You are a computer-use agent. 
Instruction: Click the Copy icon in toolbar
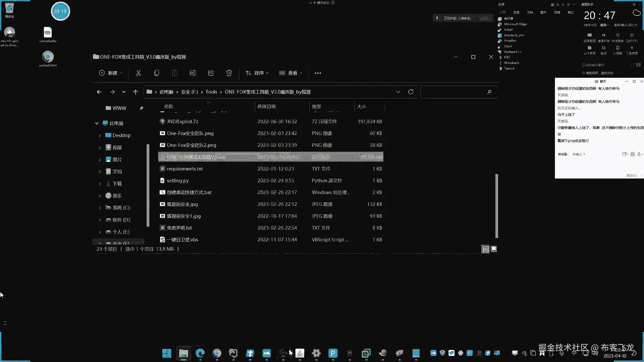(157, 73)
